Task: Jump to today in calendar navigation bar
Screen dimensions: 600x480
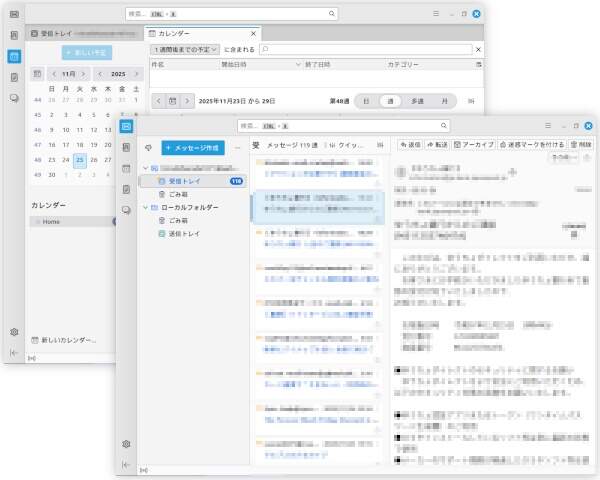Action: coord(173,101)
